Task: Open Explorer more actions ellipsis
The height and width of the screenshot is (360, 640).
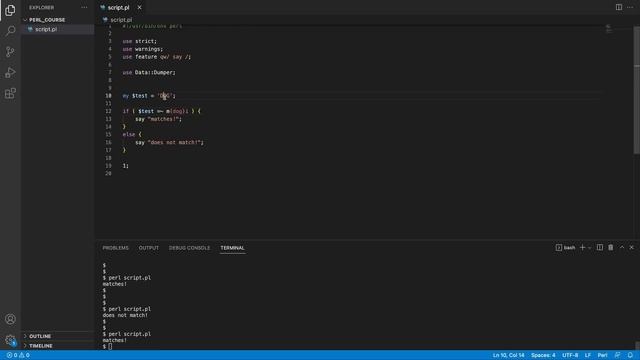Action: (x=84, y=7)
